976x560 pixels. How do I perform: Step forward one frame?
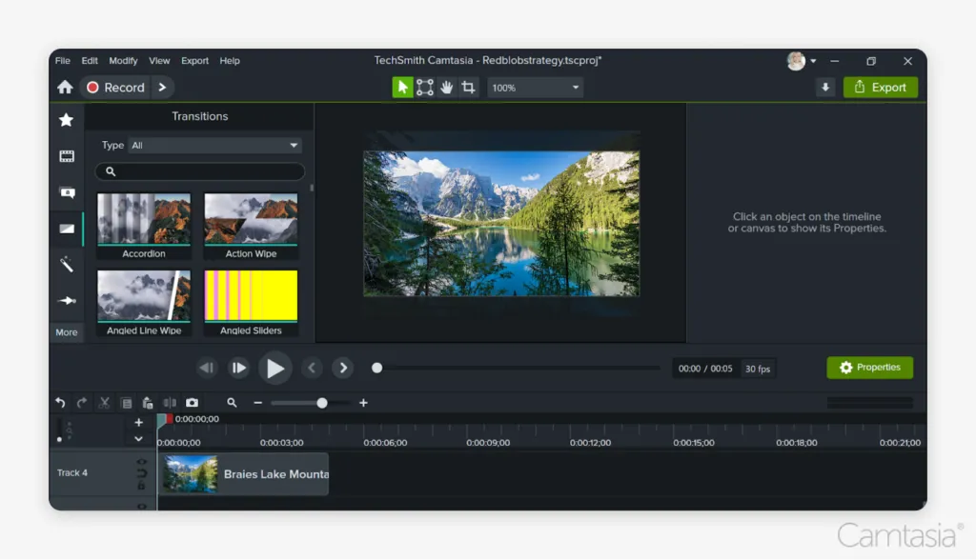[x=239, y=368]
